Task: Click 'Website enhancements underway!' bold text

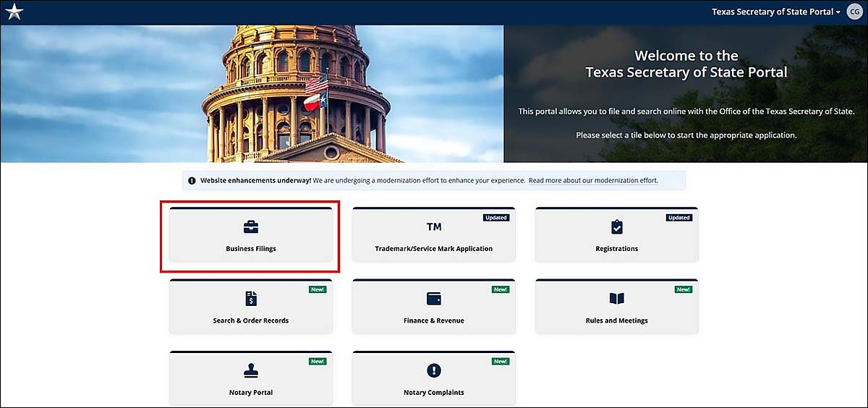Action: [256, 180]
